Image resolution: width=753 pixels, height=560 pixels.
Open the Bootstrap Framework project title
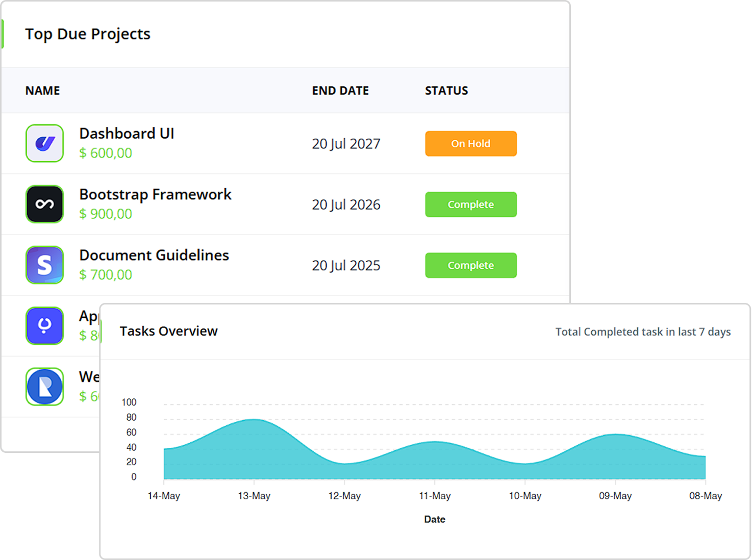pos(155,194)
